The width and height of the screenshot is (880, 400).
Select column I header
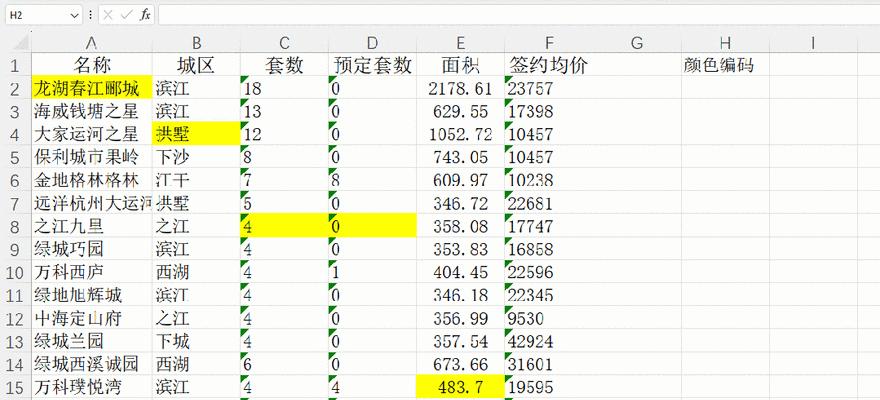tap(813, 43)
